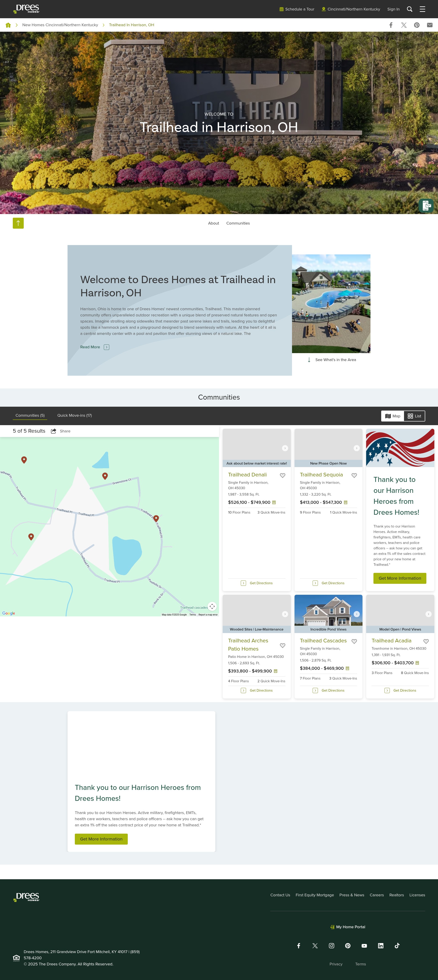
Task: Click the home breadcrumb icon
Action: (x=8, y=25)
